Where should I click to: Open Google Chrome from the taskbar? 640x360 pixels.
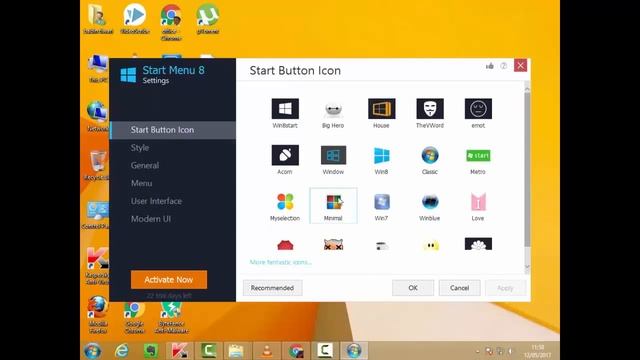[x=296, y=351]
